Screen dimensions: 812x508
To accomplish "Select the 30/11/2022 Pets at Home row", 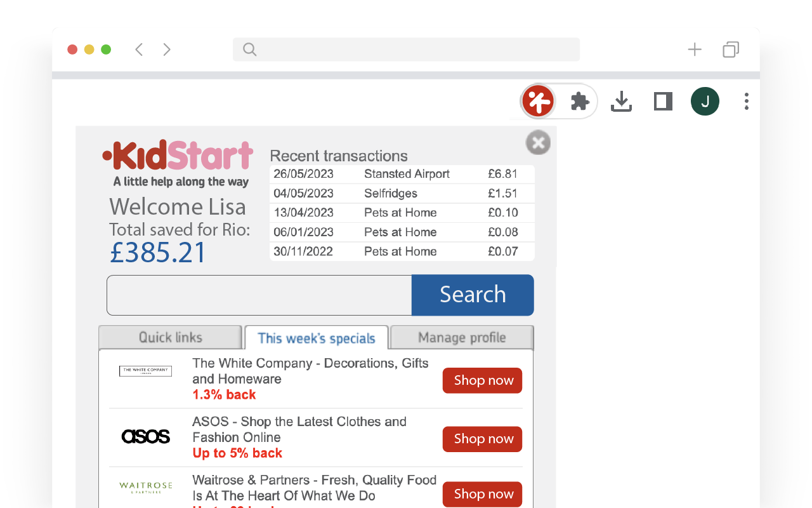I will [402, 251].
